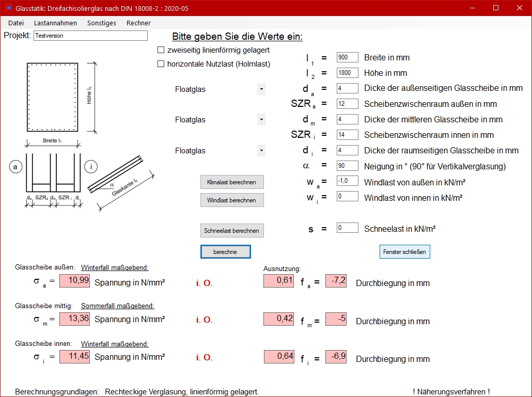This screenshot has width=532, height=397.
Task: Select the f_i deflection value -6,9
Action: (x=336, y=357)
